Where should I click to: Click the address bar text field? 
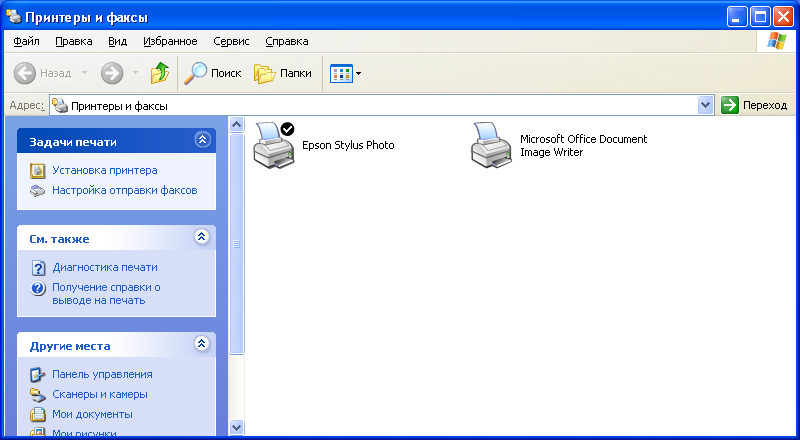(373, 106)
